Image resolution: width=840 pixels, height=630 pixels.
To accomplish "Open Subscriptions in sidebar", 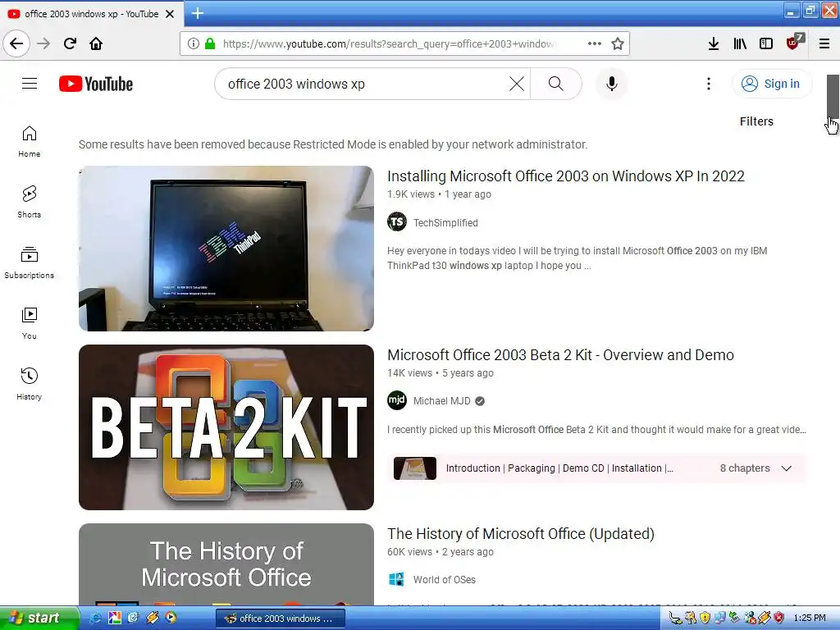I will tap(29, 262).
